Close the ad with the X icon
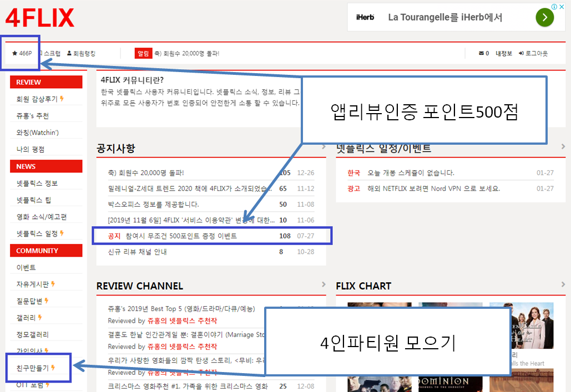The height and width of the screenshot is (392, 571). coord(562,7)
